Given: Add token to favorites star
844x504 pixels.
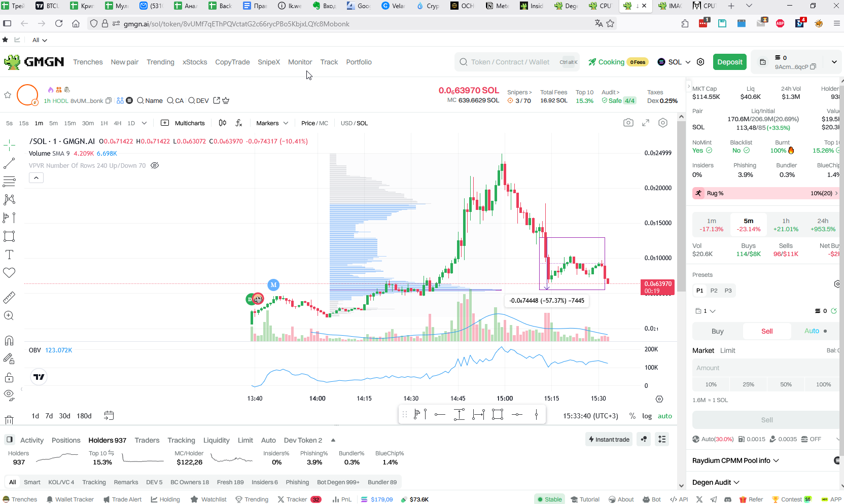Looking at the screenshot, I should pyautogui.click(x=8, y=95).
